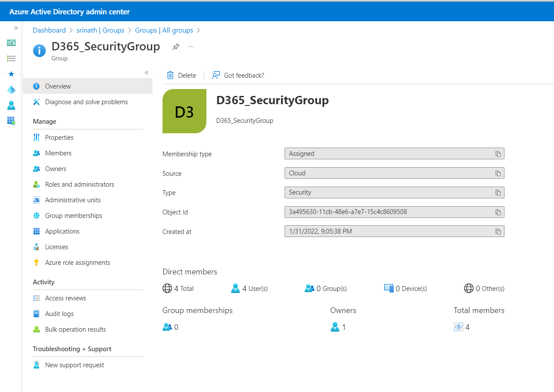This screenshot has height=392, width=554.
Task: Open Azure Active Directory icon in rail
Action: pos(11,89)
